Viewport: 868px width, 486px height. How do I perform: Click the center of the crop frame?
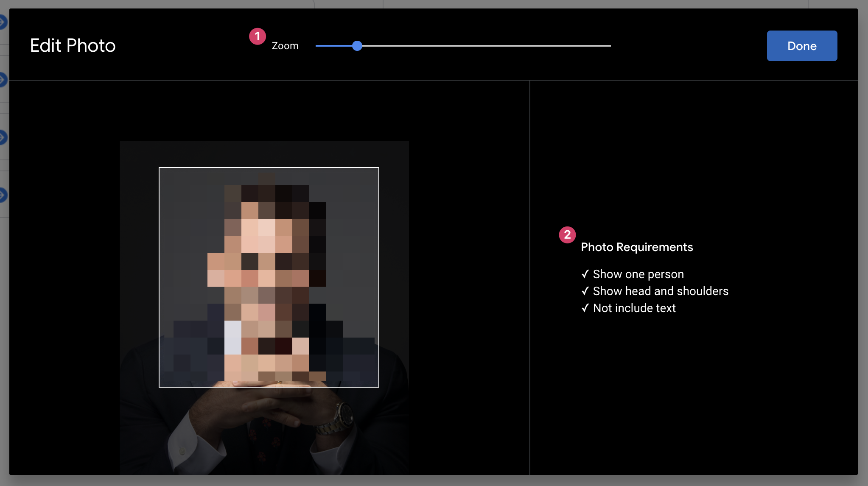(x=269, y=277)
